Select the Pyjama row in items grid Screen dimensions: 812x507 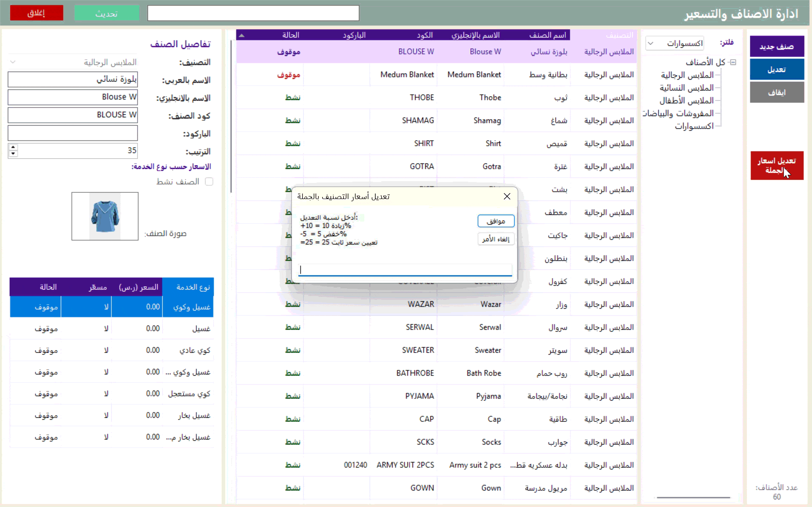click(x=436, y=396)
